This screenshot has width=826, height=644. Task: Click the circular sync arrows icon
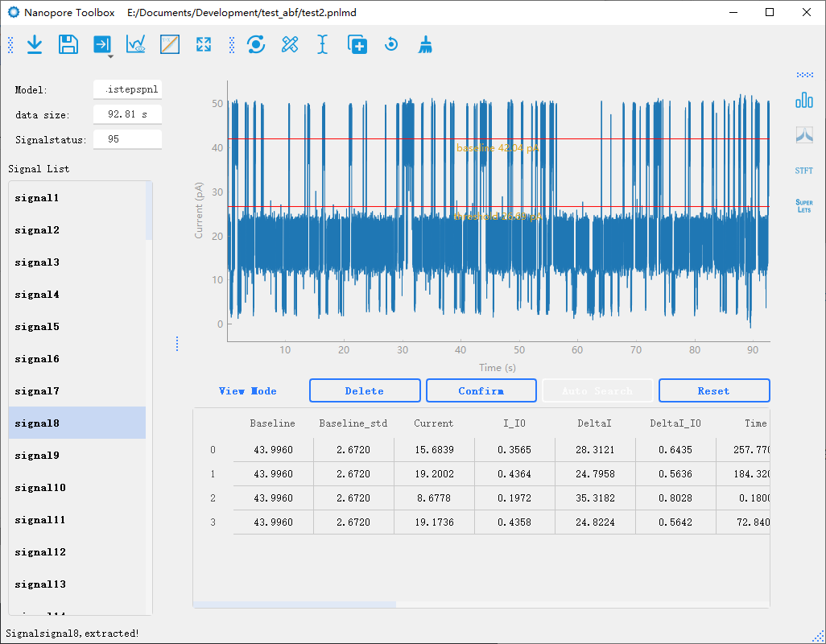tap(256, 45)
